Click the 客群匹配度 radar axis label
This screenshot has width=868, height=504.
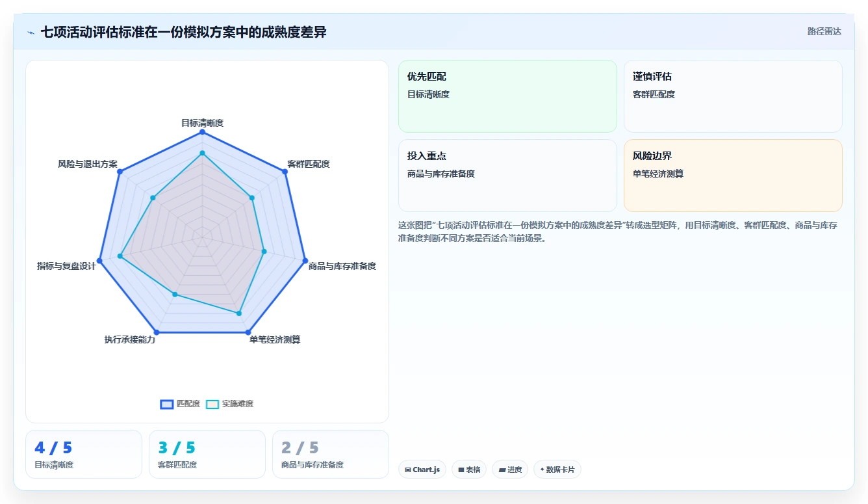tap(309, 164)
